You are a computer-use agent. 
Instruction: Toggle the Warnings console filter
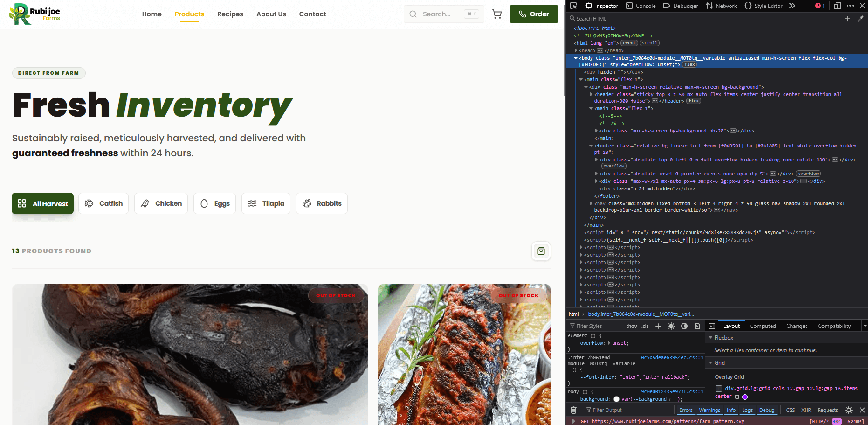710,410
